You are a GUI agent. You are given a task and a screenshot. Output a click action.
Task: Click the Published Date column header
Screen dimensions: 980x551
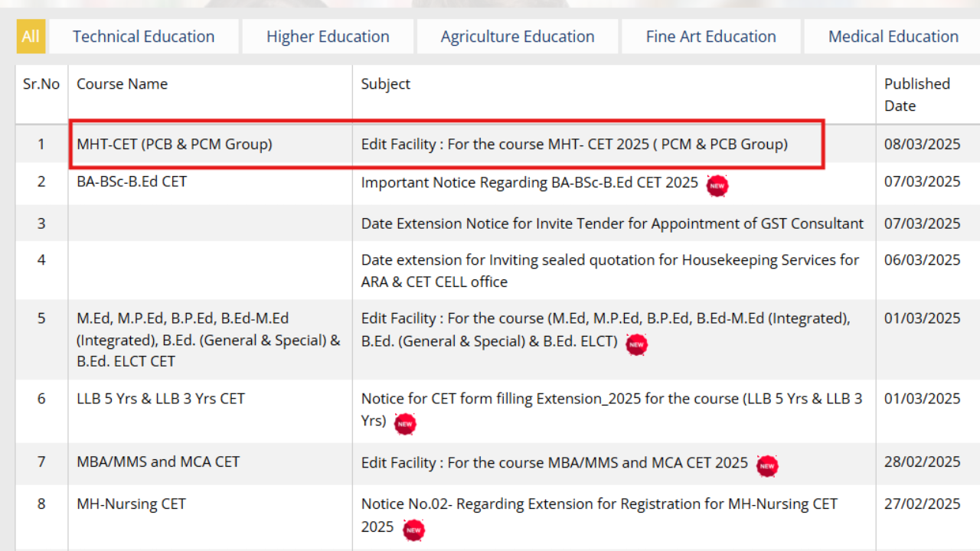point(916,93)
